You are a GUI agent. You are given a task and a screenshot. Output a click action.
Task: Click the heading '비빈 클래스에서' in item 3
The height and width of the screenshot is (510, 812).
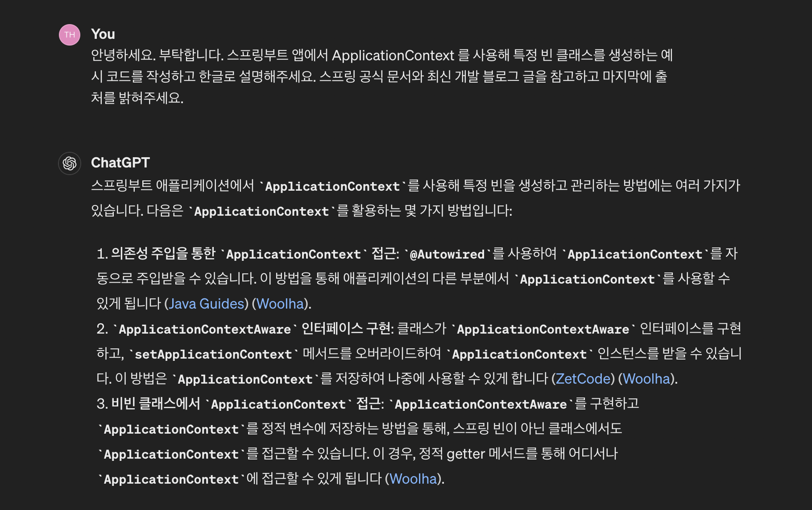(156, 404)
